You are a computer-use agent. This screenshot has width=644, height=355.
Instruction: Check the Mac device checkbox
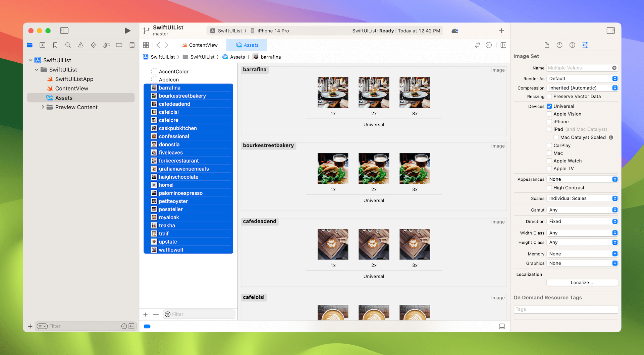549,153
